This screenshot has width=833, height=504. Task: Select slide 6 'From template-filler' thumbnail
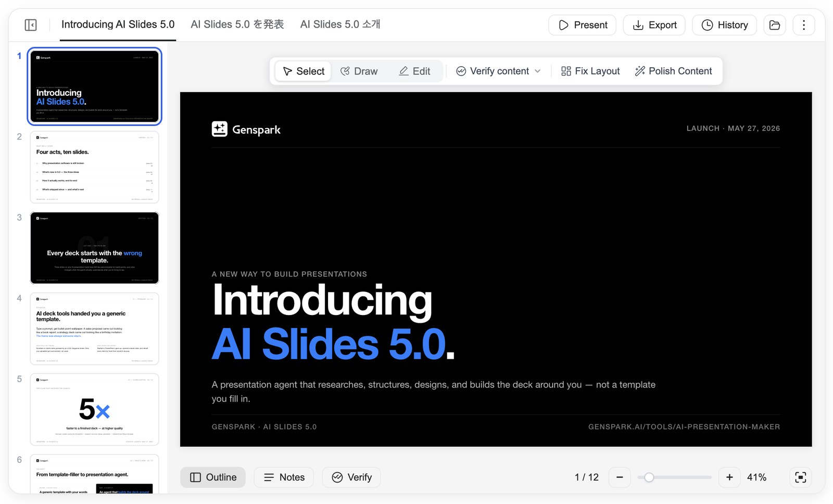tap(94, 474)
